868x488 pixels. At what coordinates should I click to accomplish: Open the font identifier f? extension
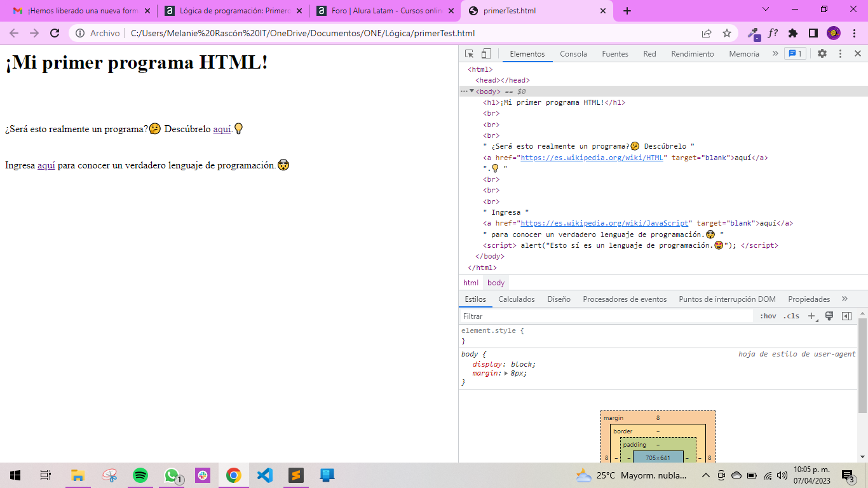pos(773,34)
